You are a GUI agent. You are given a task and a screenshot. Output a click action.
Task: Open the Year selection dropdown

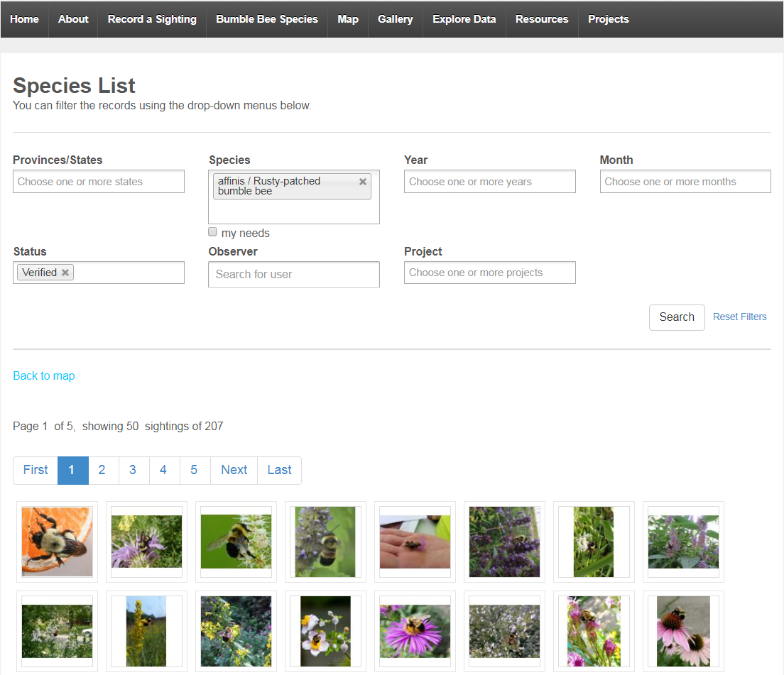(489, 181)
